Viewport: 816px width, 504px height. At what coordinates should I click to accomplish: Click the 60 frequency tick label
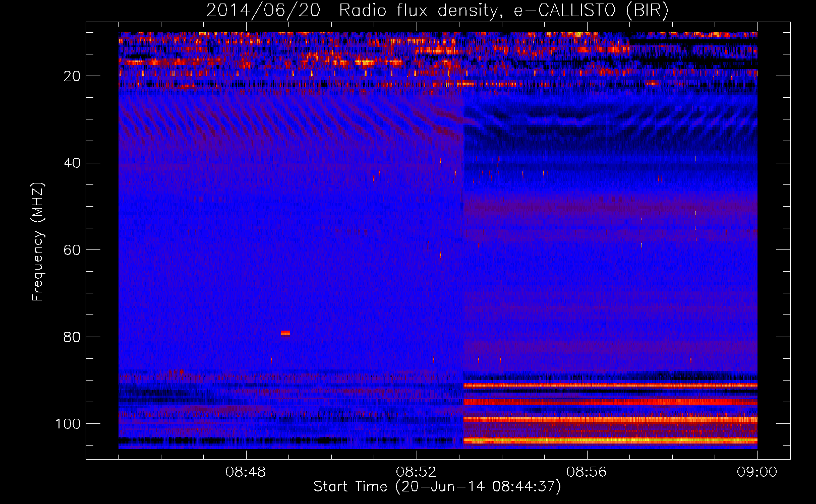click(x=72, y=250)
